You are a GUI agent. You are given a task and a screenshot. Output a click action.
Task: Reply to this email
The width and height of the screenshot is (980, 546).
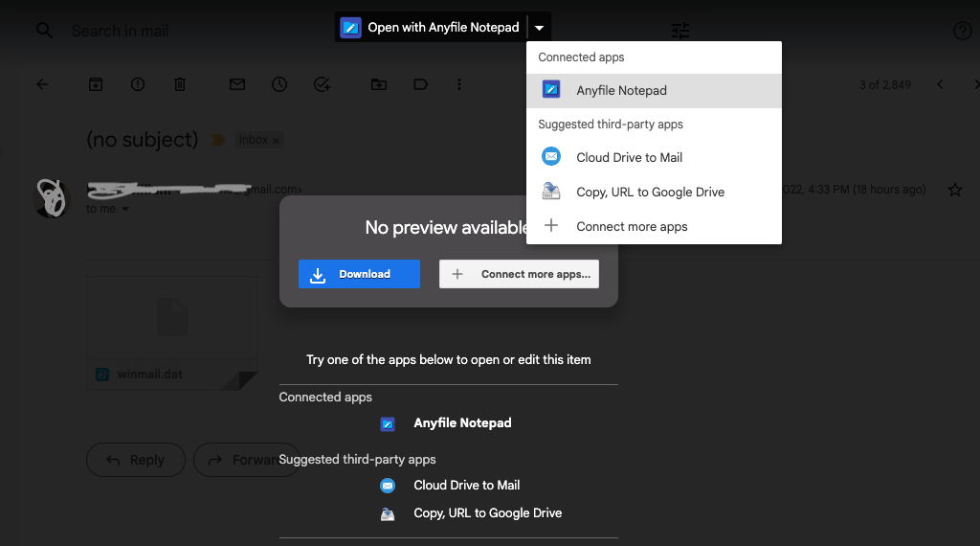click(x=136, y=461)
